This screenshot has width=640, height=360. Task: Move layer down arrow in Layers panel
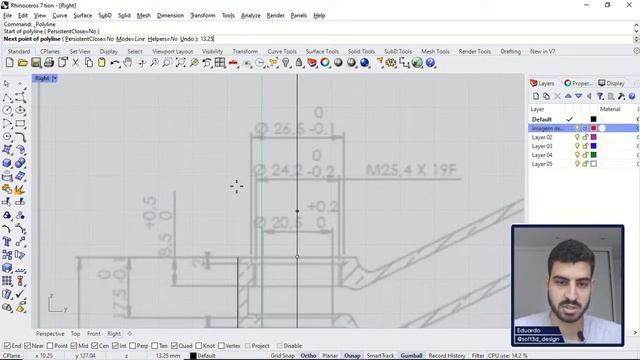point(578,96)
